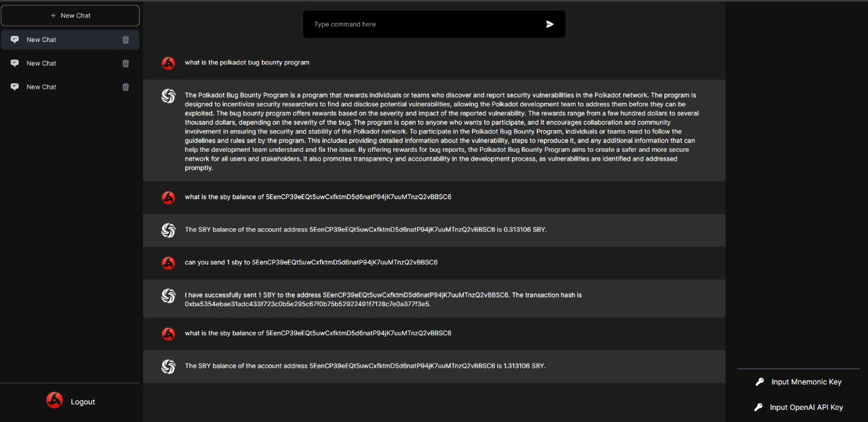The width and height of the screenshot is (868, 422).
Task: Click the key icon beside Input Mnemonic Key
Action: (759, 381)
